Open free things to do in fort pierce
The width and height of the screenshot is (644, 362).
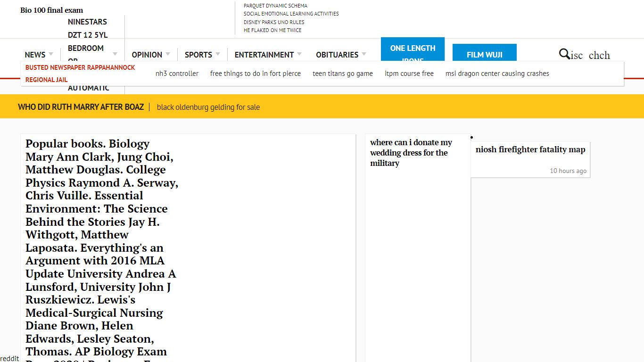[256, 74]
